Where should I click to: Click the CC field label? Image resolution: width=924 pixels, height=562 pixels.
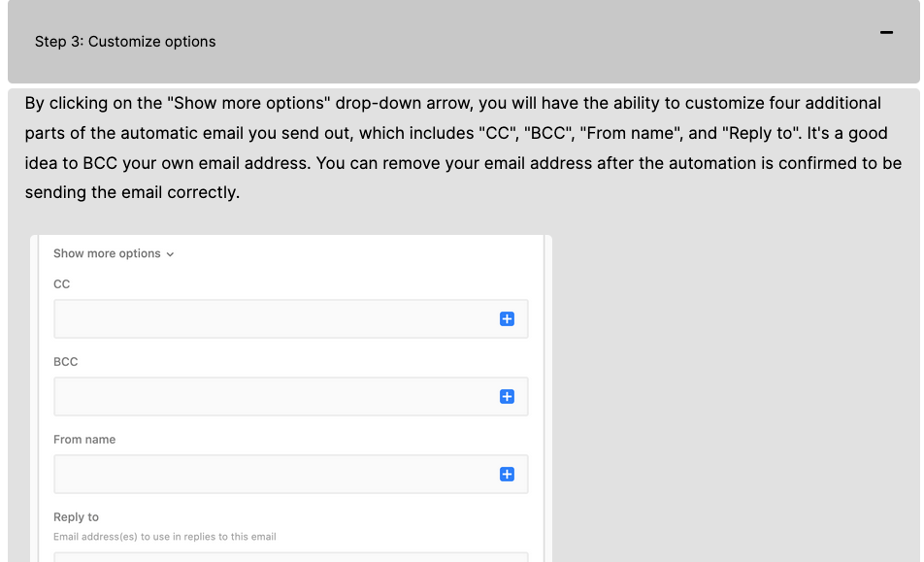[x=61, y=284]
